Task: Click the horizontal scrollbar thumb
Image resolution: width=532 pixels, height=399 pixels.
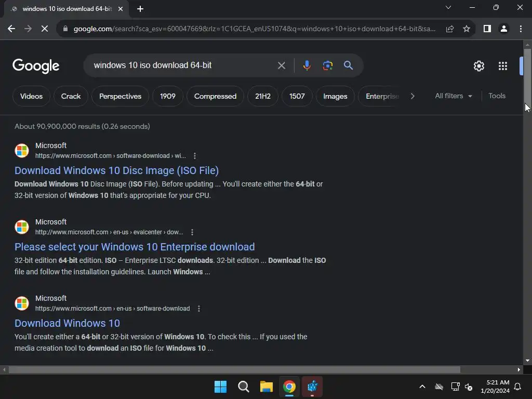Action: pos(234,369)
